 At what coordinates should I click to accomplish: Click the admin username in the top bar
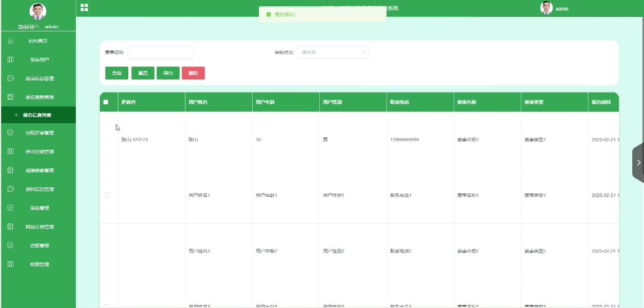(x=562, y=9)
